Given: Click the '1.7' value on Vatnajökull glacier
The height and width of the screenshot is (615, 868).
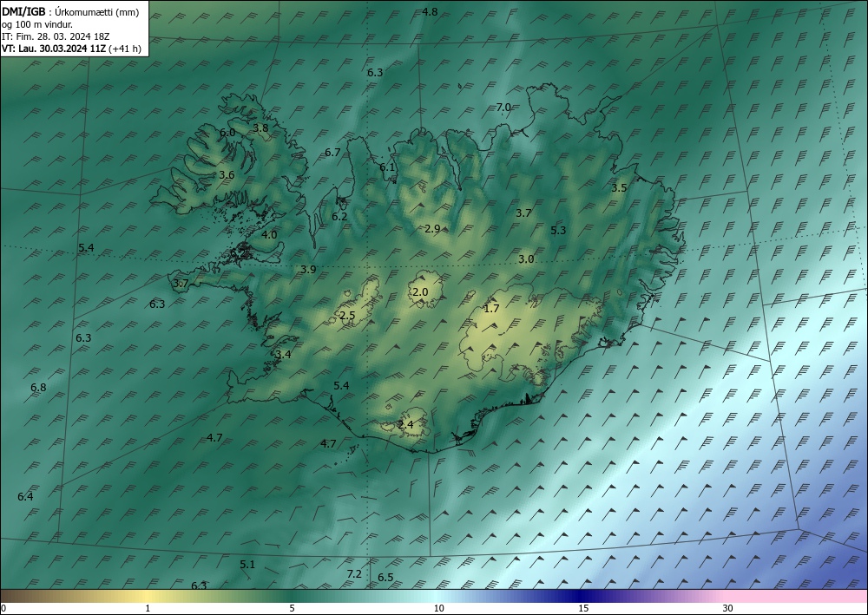Looking at the screenshot, I should (x=491, y=309).
